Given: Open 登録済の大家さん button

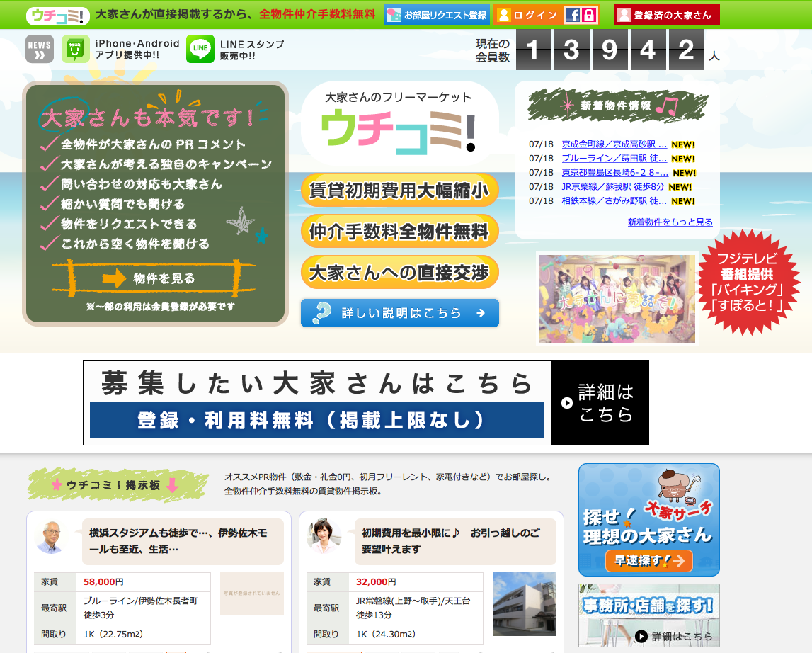Looking at the screenshot, I should (x=666, y=15).
